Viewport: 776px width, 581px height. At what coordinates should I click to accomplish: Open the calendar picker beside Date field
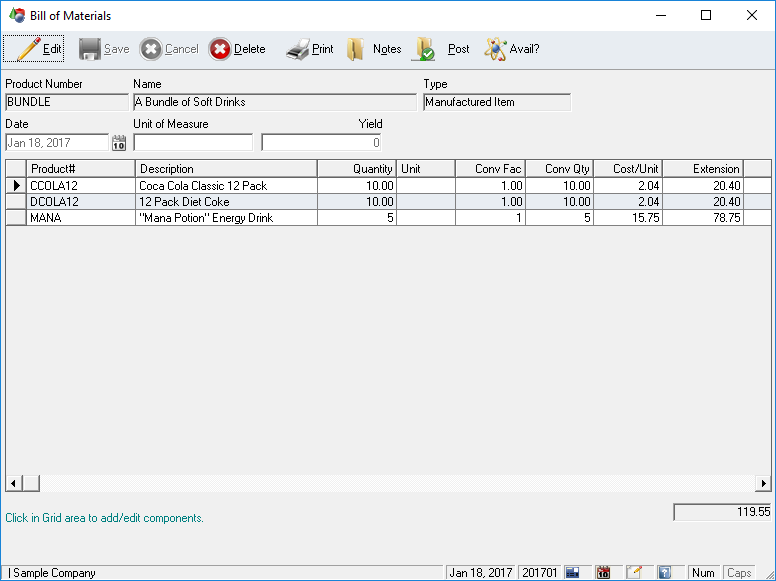tap(119, 143)
